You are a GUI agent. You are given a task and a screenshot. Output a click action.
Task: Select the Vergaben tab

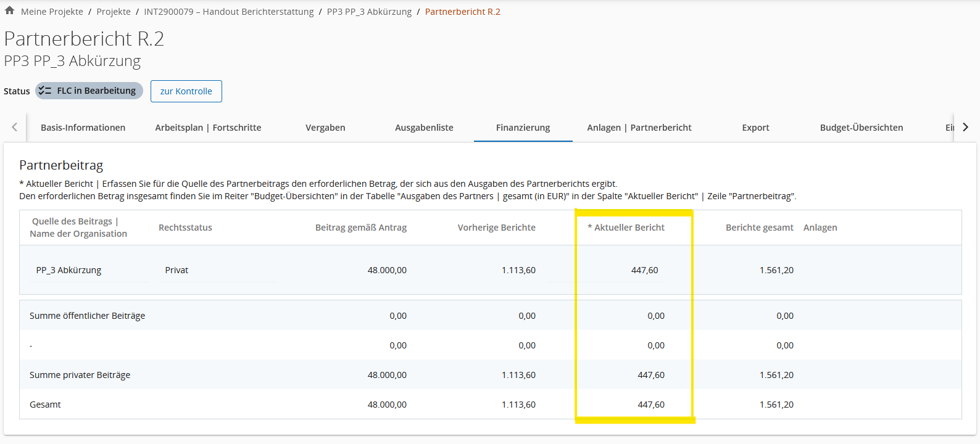325,128
